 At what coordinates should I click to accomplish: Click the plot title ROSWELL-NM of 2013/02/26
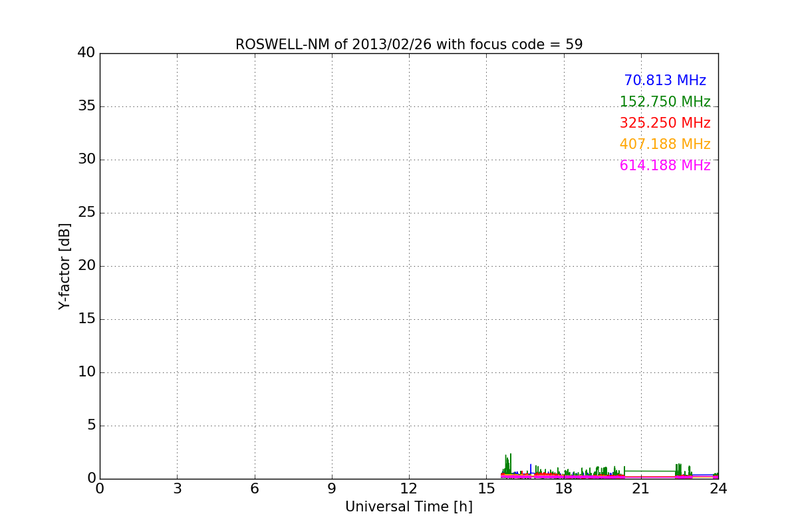click(409, 45)
